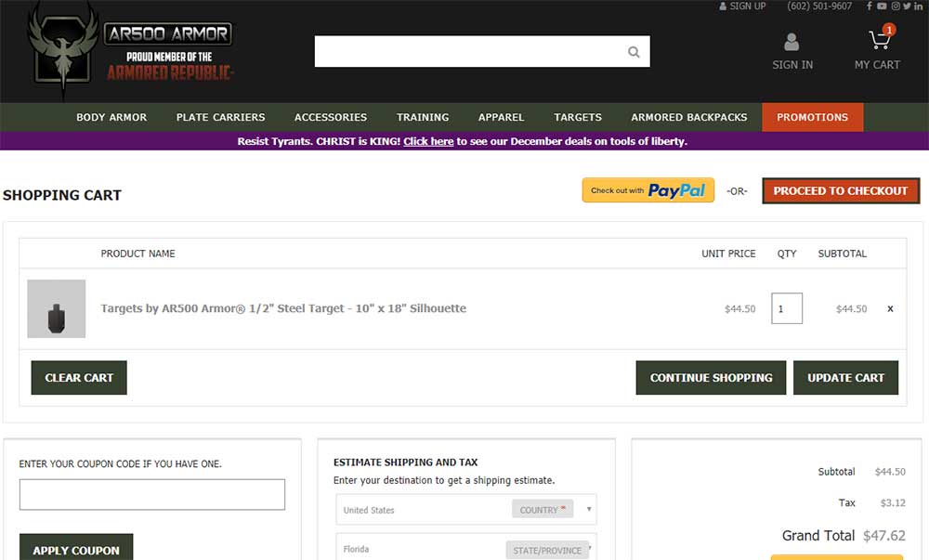Open the Body Armor menu
Viewport: 929px width, 560px height.
111,117
